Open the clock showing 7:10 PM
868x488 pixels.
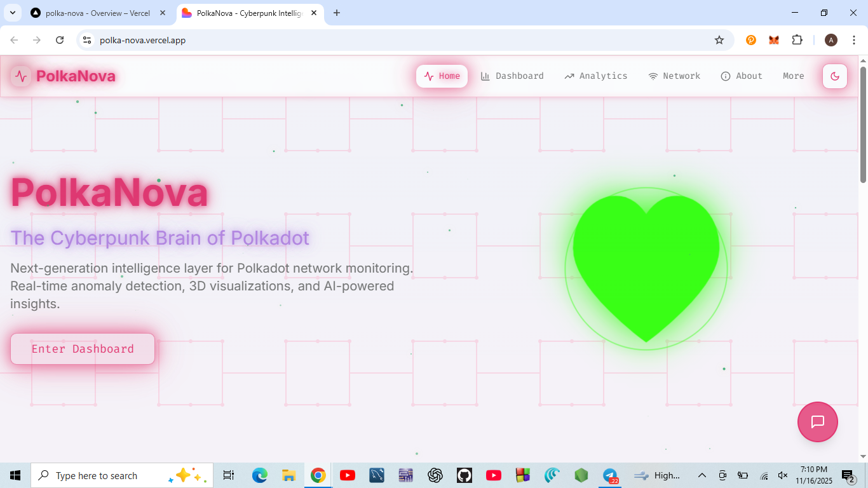coord(814,475)
